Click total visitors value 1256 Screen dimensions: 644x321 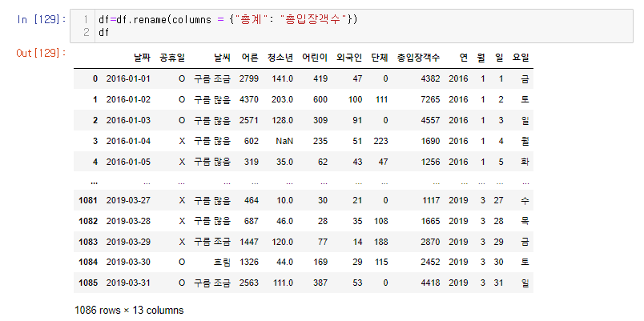tap(430, 162)
